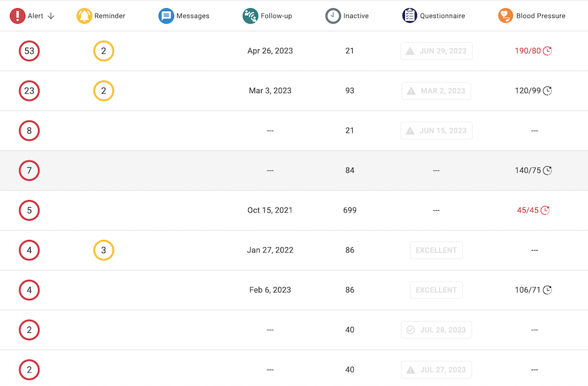Open the JUL 28, 2023 questionnaire button
The width and height of the screenshot is (588, 386).
[x=436, y=330]
